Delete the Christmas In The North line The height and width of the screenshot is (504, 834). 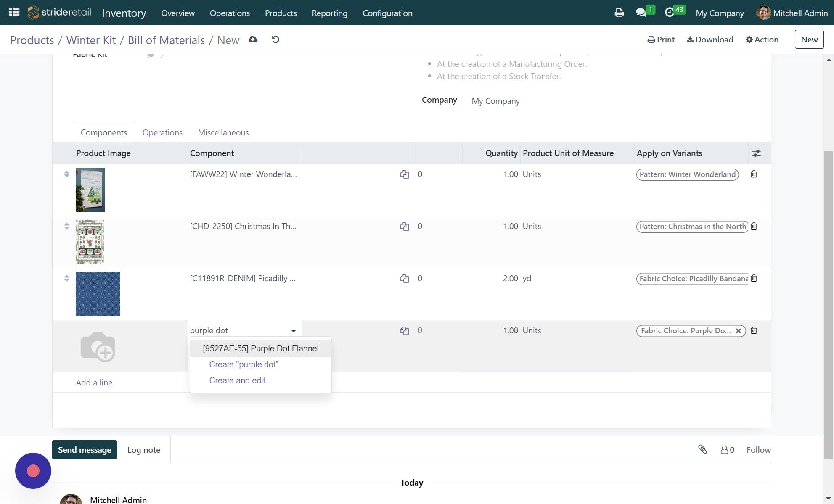point(754,226)
